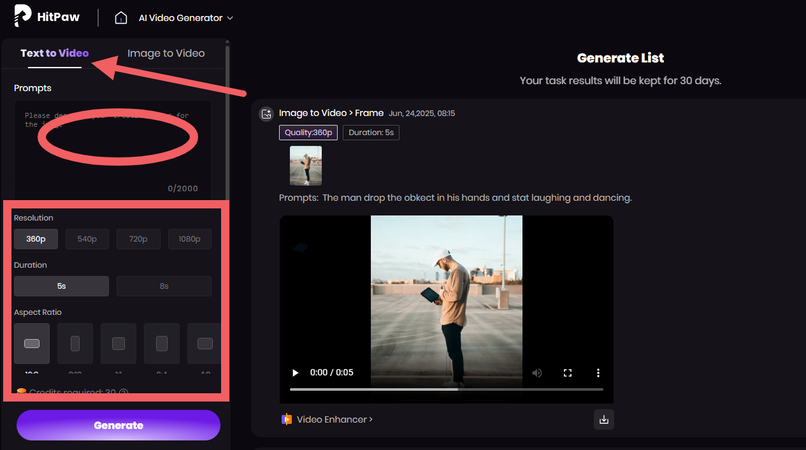The image size is (806, 450).
Task: Select the fifth landscape aspect ratio icon
Action: click(x=204, y=344)
